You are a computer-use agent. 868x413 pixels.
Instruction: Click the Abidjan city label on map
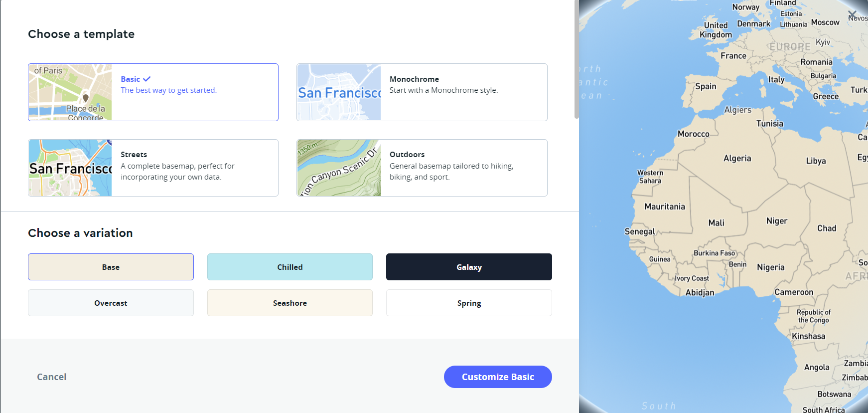point(700,292)
